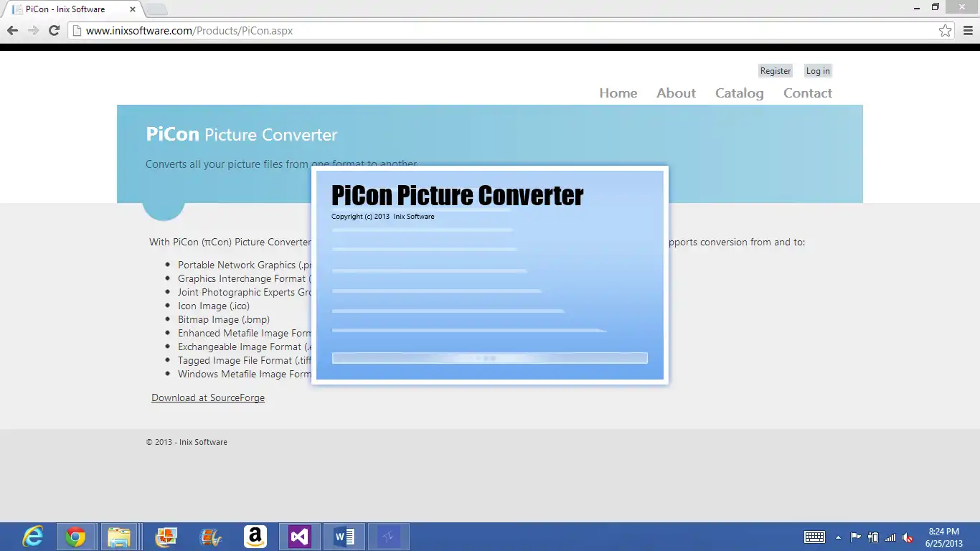The width and height of the screenshot is (980, 551).
Task: Click the Converts all your picture files tagline
Action: click(281, 164)
